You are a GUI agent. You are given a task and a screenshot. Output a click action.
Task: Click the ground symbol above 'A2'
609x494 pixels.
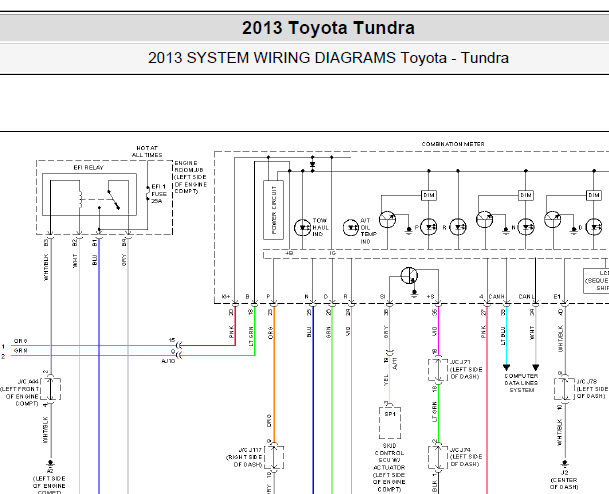tap(50, 463)
